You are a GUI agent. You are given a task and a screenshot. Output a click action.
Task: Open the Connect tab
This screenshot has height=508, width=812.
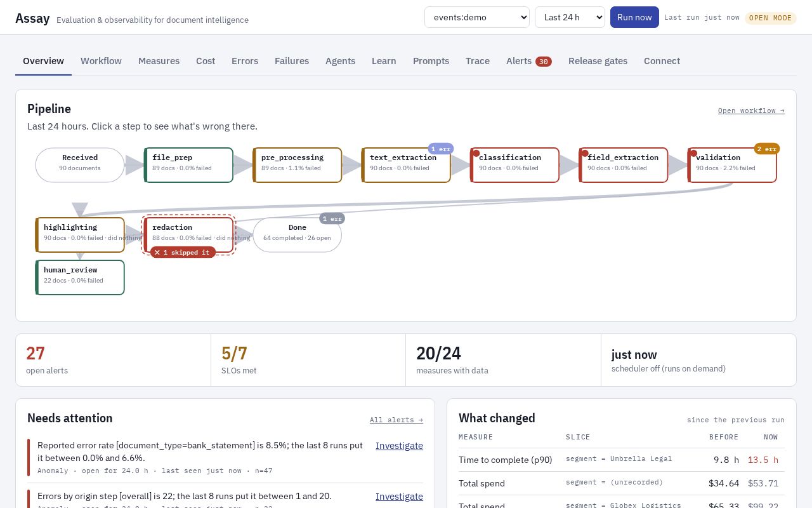pos(662,61)
